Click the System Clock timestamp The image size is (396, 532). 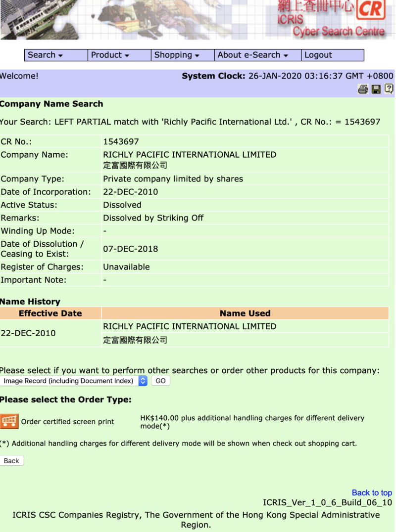pos(321,76)
